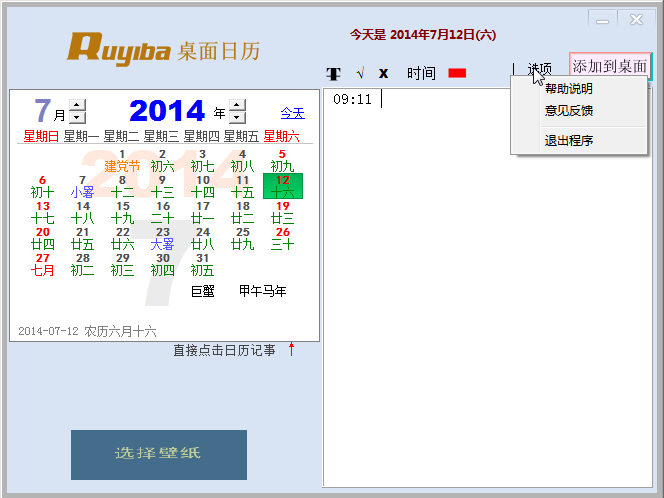The height and width of the screenshot is (498, 664).
Task: Open the 选项 options menu
Action: [x=540, y=69]
